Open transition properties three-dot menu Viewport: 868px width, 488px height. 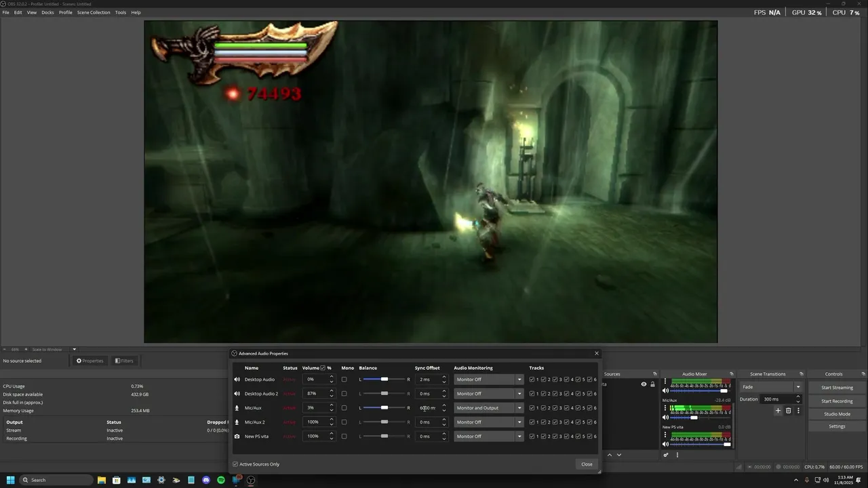[798, 411]
